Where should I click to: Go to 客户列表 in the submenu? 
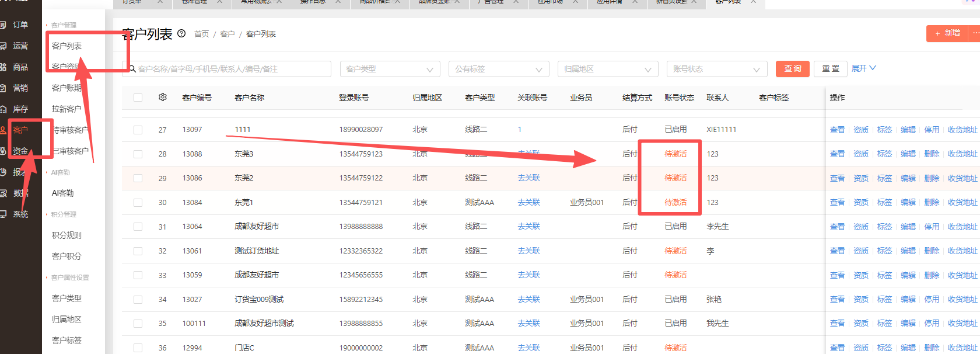66,46
